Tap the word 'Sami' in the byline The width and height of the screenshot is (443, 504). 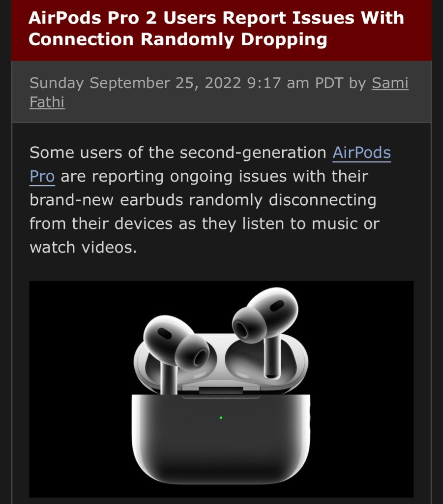pos(390,83)
